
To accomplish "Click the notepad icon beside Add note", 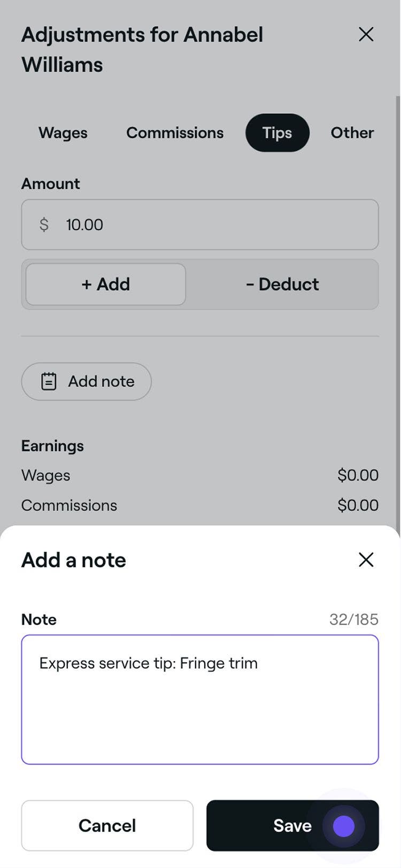I will coord(49,382).
